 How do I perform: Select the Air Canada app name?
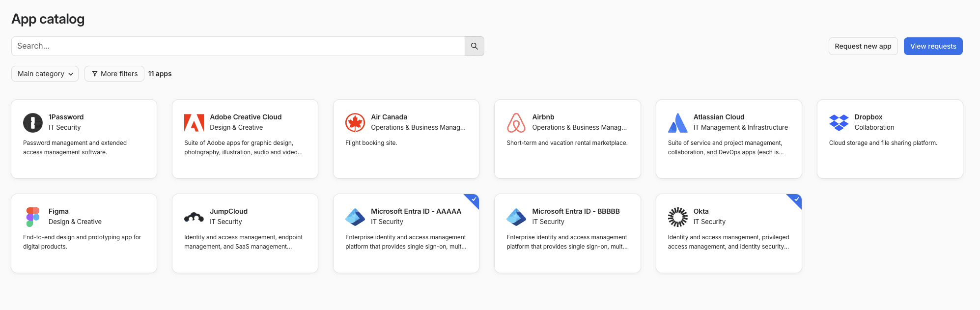[389, 117]
